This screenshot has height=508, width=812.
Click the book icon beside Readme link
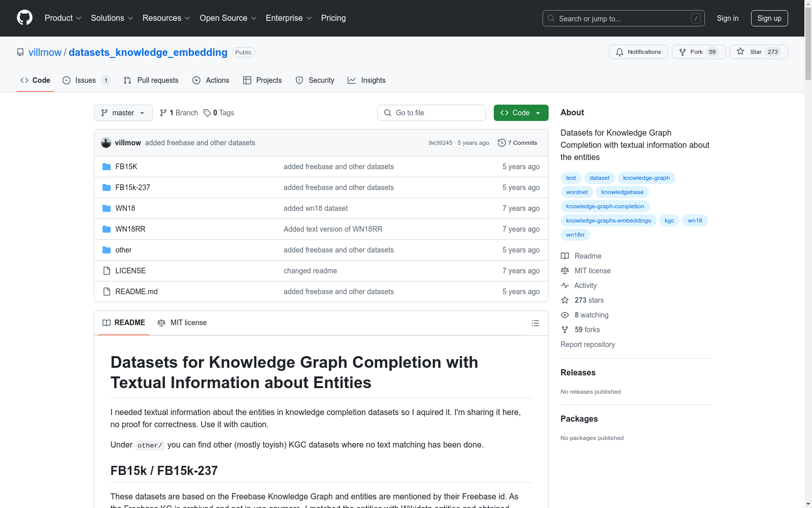(565, 256)
